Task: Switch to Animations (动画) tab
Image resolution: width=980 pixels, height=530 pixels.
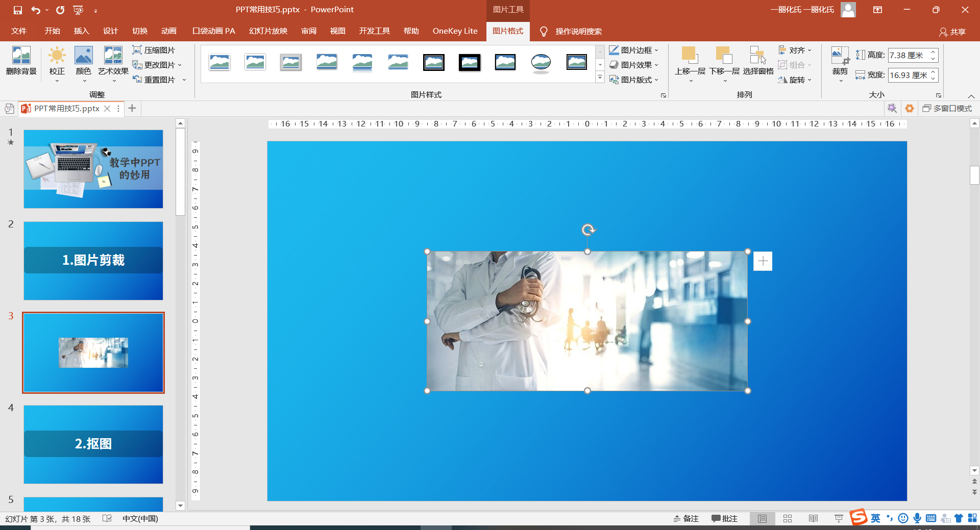Action: tap(169, 31)
